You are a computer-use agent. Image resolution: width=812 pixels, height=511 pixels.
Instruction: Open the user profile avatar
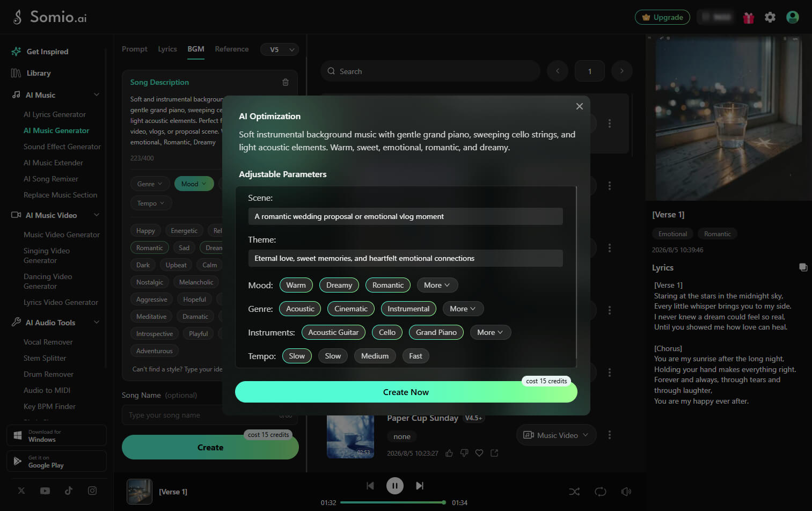click(x=793, y=17)
